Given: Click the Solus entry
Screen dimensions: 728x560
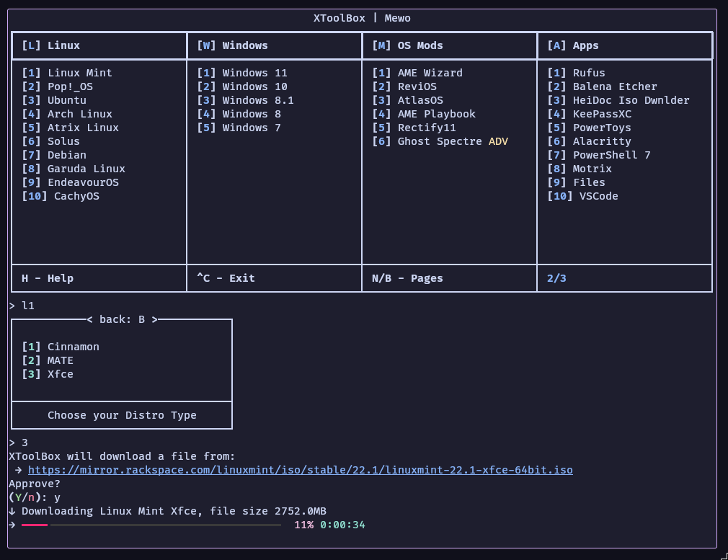Looking at the screenshot, I should (50, 142).
